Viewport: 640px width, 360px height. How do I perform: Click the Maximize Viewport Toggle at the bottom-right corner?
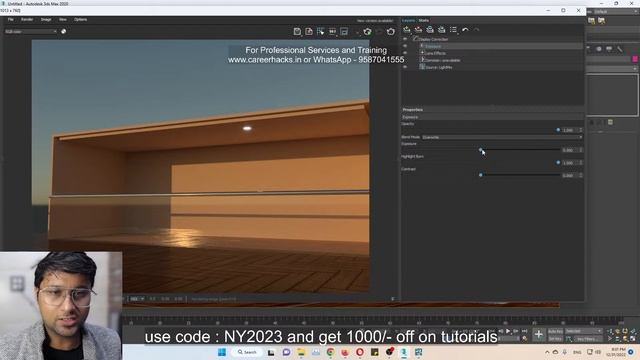click(x=633, y=339)
